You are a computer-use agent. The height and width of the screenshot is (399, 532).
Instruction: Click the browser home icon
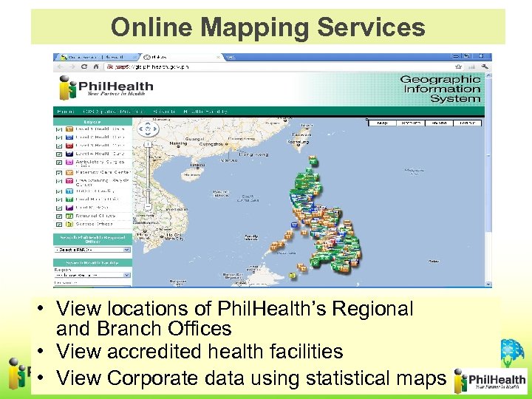pyautogui.click(x=96, y=66)
